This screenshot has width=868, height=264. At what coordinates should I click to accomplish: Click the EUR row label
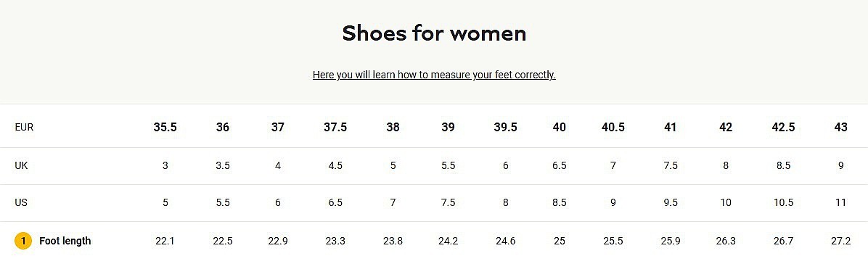click(25, 128)
